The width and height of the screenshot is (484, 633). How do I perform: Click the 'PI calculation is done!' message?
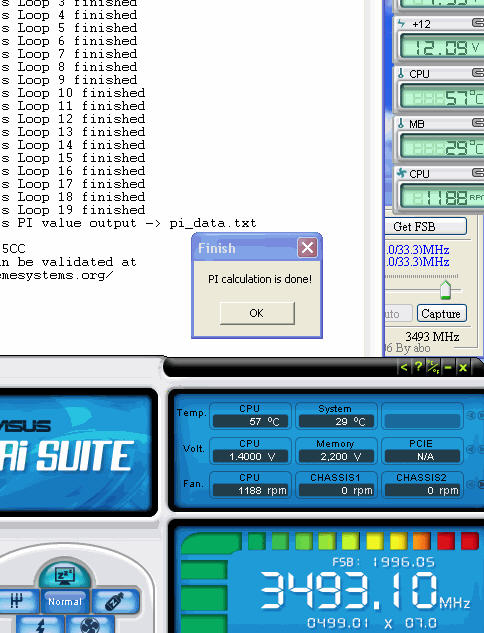pos(260,279)
